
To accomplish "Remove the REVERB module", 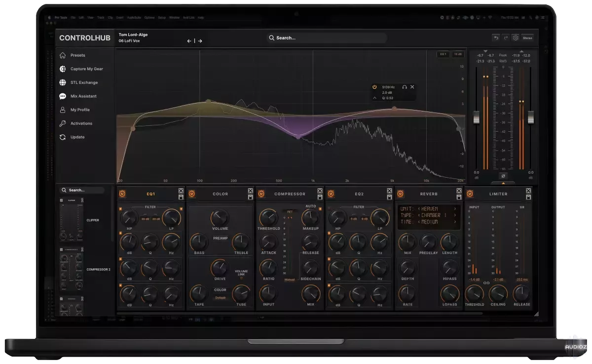I will (x=459, y=191).
